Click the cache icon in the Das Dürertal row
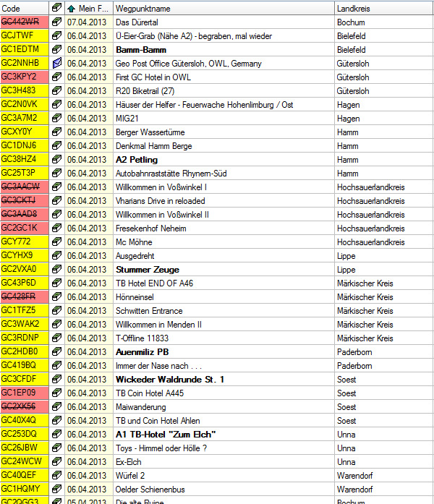This screenshot has width=434, height=504. tap(57, 22)
